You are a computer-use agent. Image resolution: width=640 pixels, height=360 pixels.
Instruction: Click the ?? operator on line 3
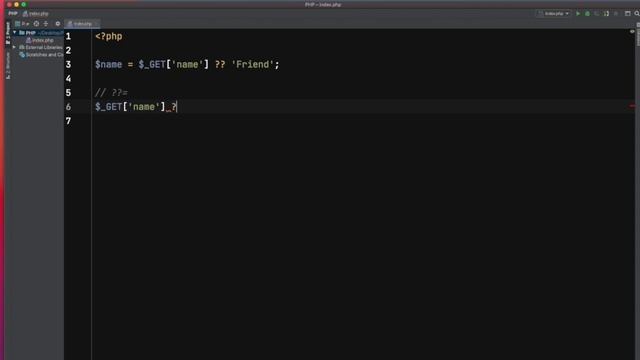tap(220, 64)
